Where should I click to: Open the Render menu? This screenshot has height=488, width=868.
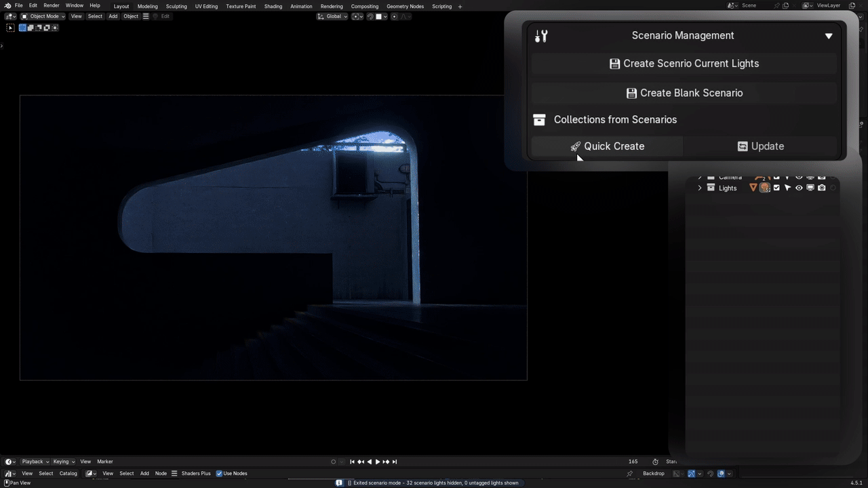[x=52, y=5]
